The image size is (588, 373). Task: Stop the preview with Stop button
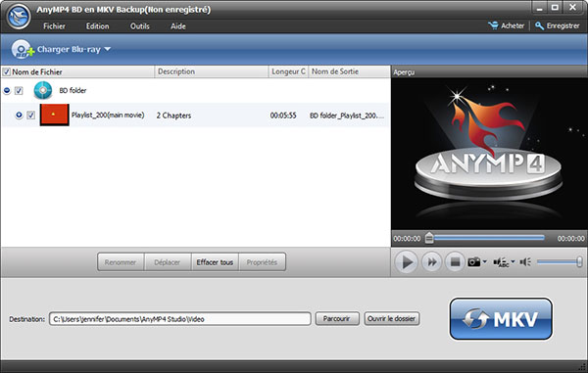coord(455,261)
